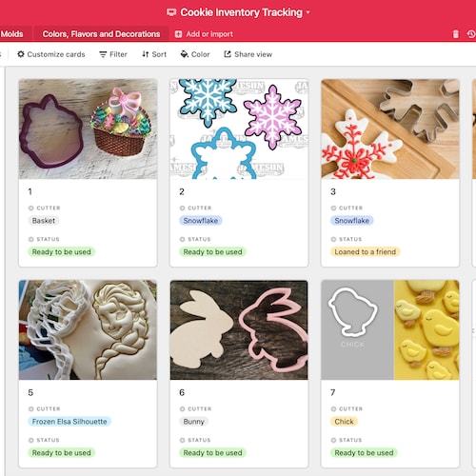Open the revision history clock icon

tap(471, 34)
